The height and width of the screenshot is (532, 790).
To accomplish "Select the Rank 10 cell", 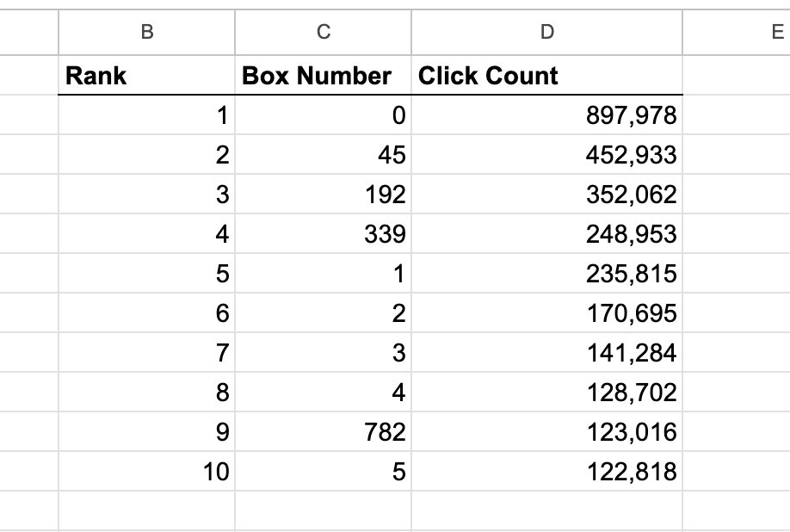I will (146, 472).
